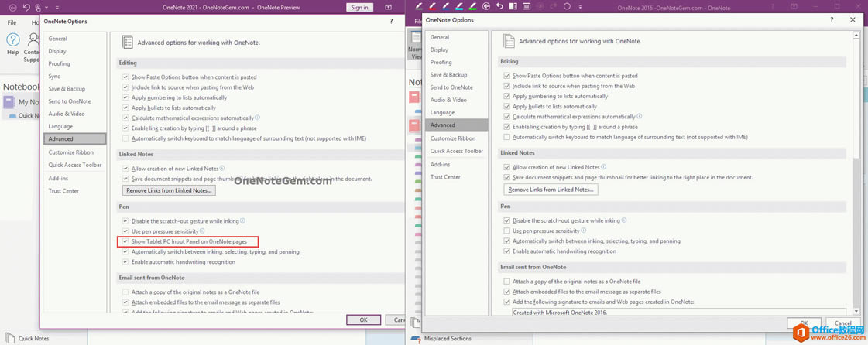The image size is (868, 345).
Task: Open Customize Quick Access Toolbar dropdown in OneNote 2021
Action: click(x=57, y=8)
